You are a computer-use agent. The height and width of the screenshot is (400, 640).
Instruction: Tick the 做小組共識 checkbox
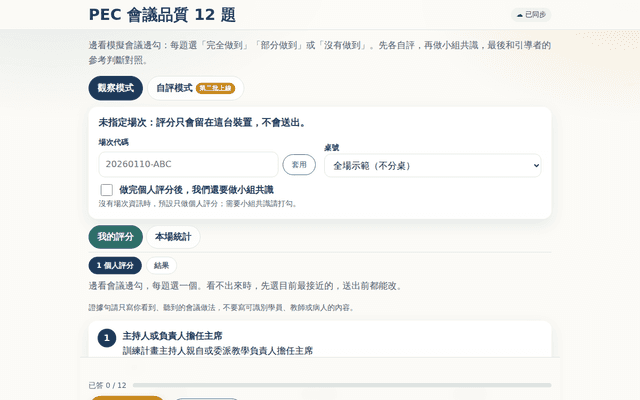pos(107,190)
